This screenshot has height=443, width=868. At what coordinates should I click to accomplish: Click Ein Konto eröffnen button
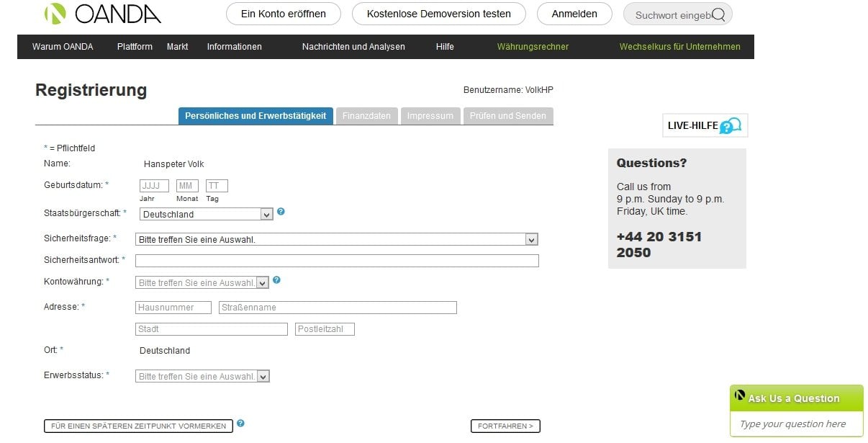click(284, 14)
